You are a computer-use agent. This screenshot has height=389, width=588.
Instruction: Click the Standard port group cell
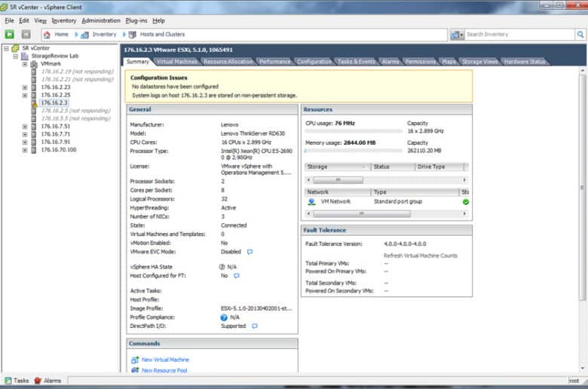(398, 202)
